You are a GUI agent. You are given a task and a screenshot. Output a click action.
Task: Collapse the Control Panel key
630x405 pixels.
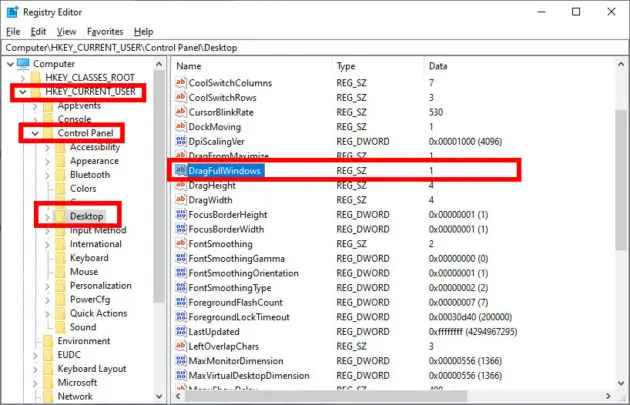pyautogui.click(x=35, y=133)
